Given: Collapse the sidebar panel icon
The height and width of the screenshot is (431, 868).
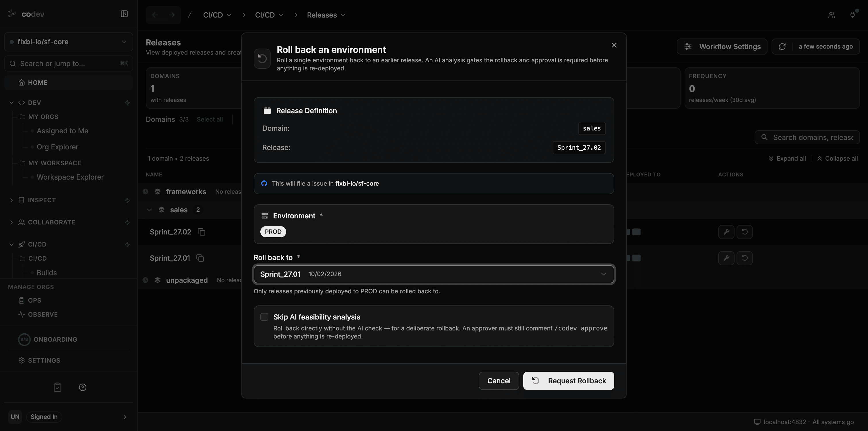Looking at the screenshot, I should pyautogui.click(x=124, y=14).
